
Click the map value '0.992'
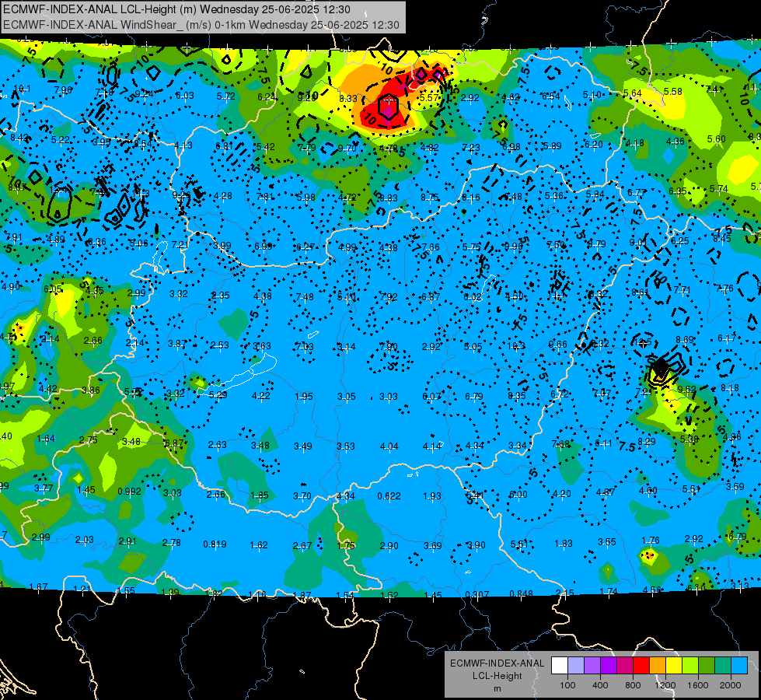(129, 491)
